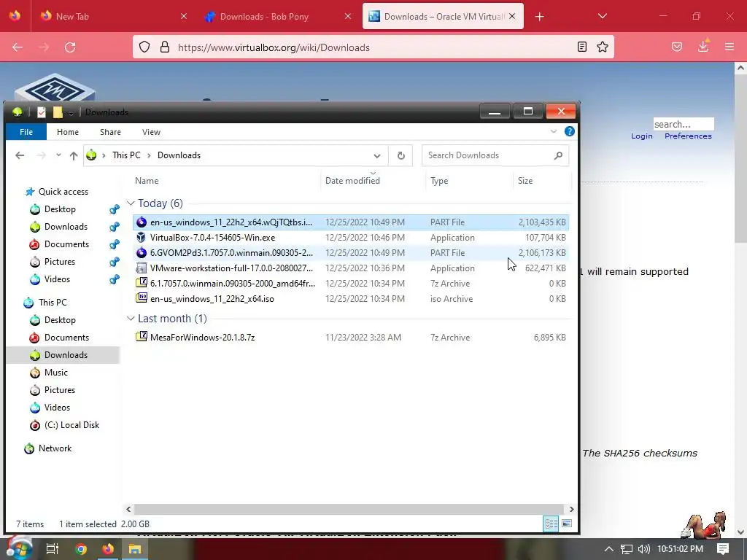
Task: Reload the VirtualBox downloads page
Action: click(x=70, y=47)
